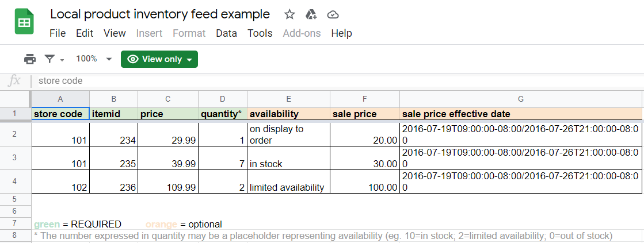Click the print icon in toolbar

pyautogui.click(x=30, y=59)
